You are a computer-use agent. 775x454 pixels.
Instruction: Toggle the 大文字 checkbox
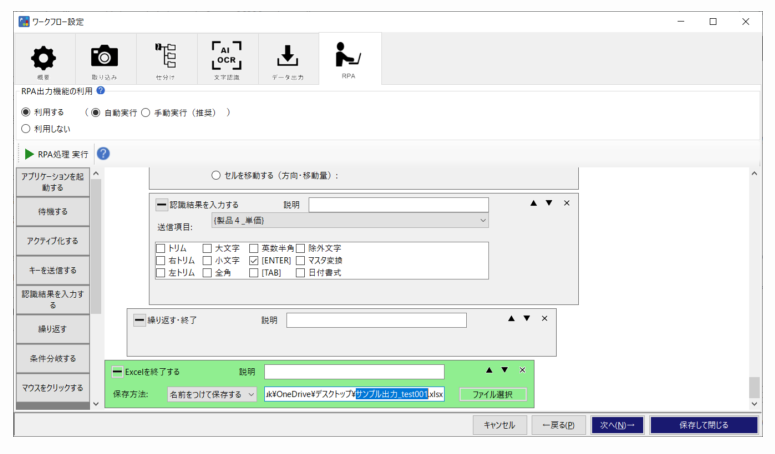click(207, 248)
